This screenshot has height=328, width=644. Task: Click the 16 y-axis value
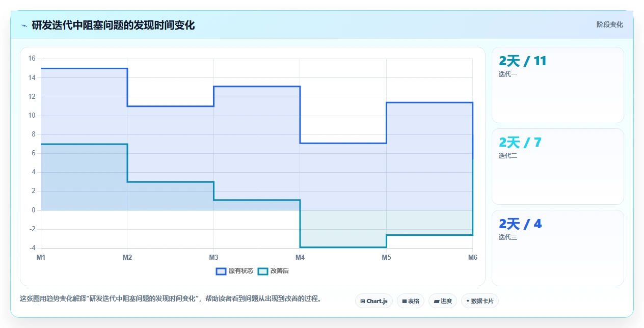pyautogui.click(x=32, y=59)
